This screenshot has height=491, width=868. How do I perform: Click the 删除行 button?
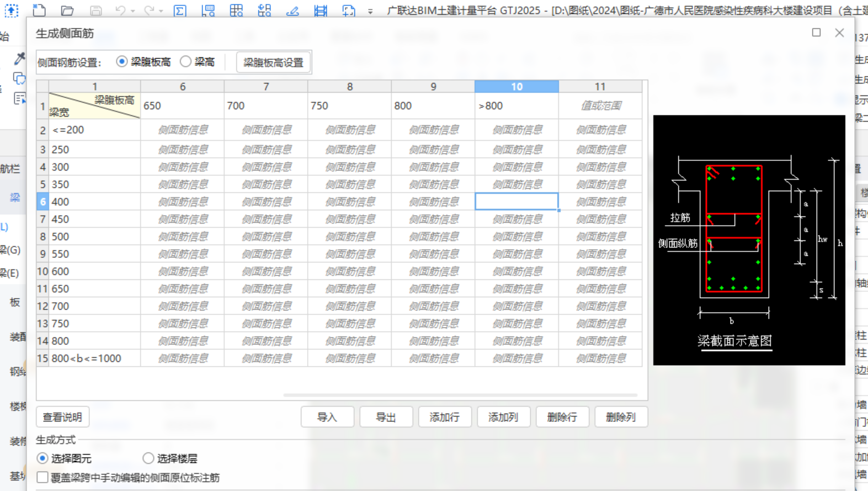(x=562, y=417)
